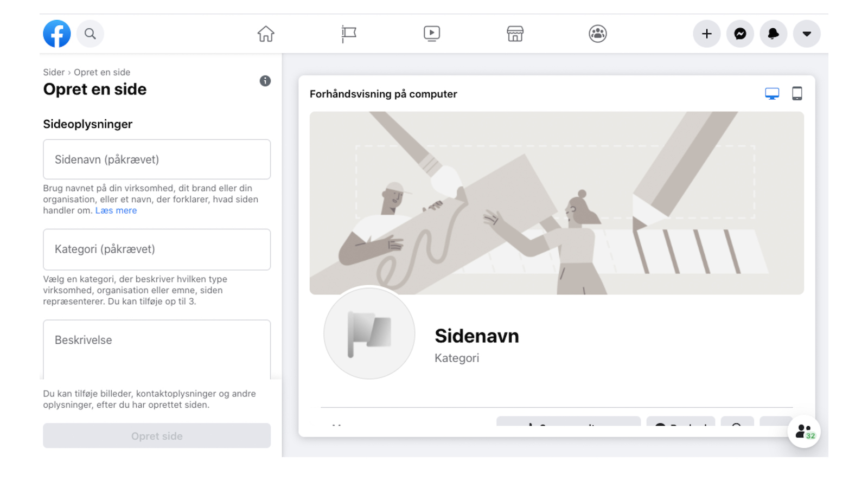Screen dimensions: 868x488
Task: Open the Kategori selection field
Action: [x=156, y=249]
